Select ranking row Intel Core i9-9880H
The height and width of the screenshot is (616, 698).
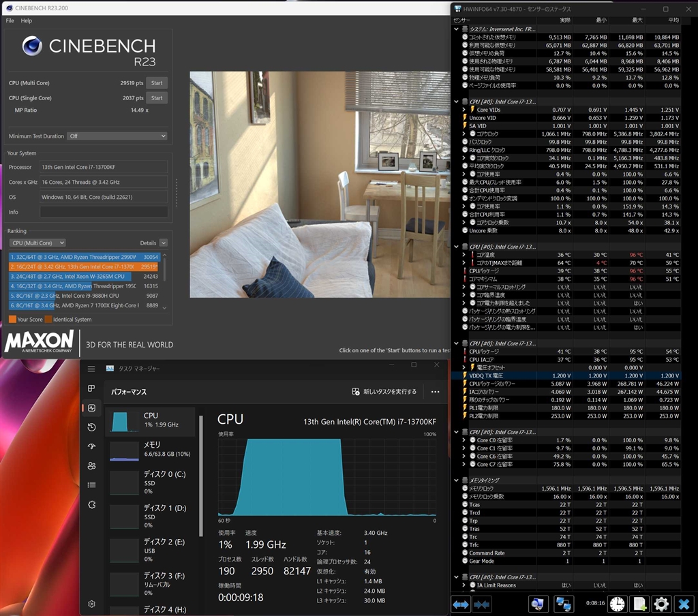point(84,296)
